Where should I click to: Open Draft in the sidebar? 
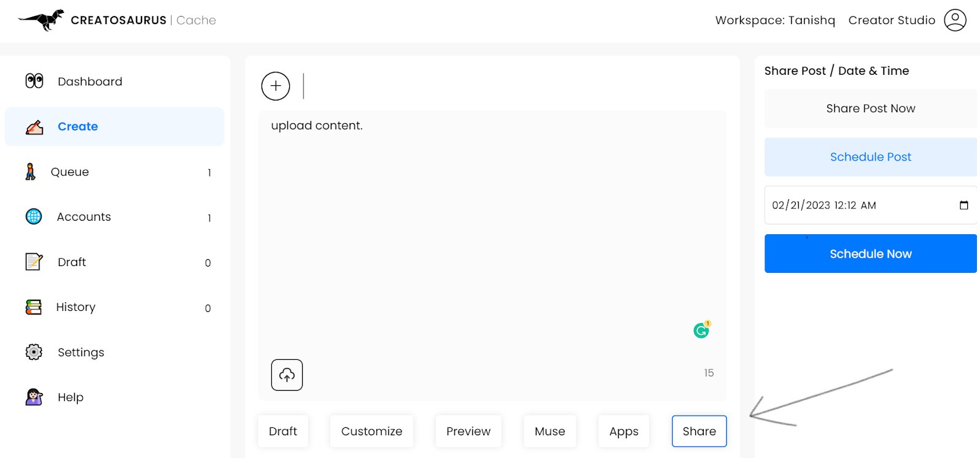[x=115, y=262]
